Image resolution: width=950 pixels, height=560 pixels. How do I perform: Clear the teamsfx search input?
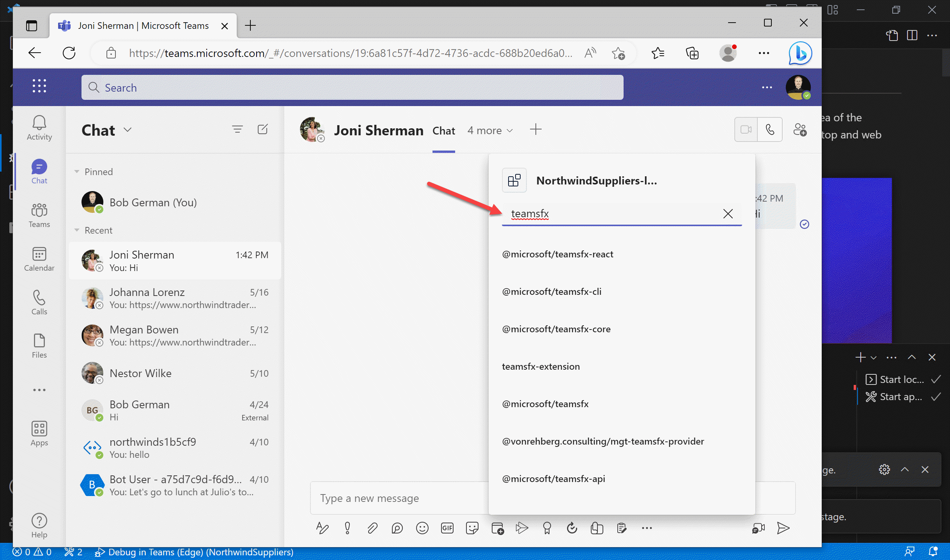click(728, 213)
